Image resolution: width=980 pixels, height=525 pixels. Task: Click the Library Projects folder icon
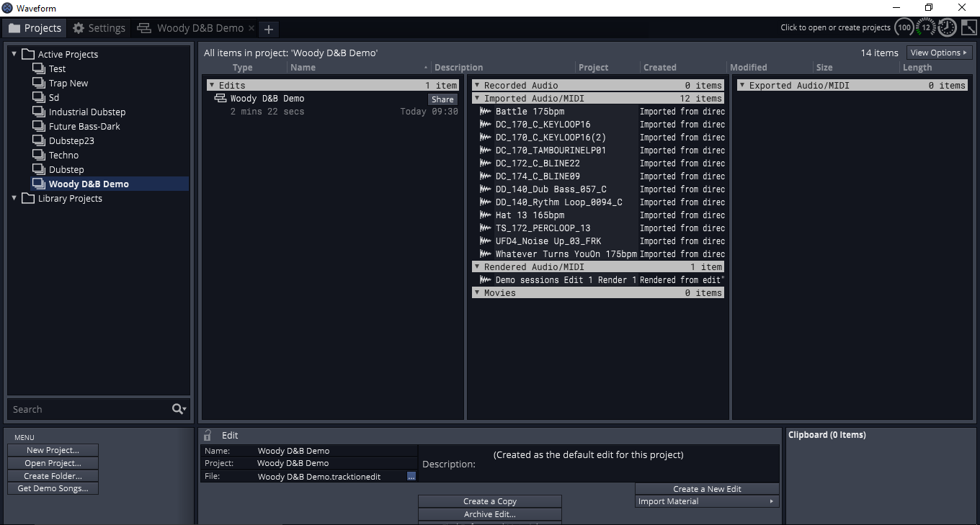[28, 198]
